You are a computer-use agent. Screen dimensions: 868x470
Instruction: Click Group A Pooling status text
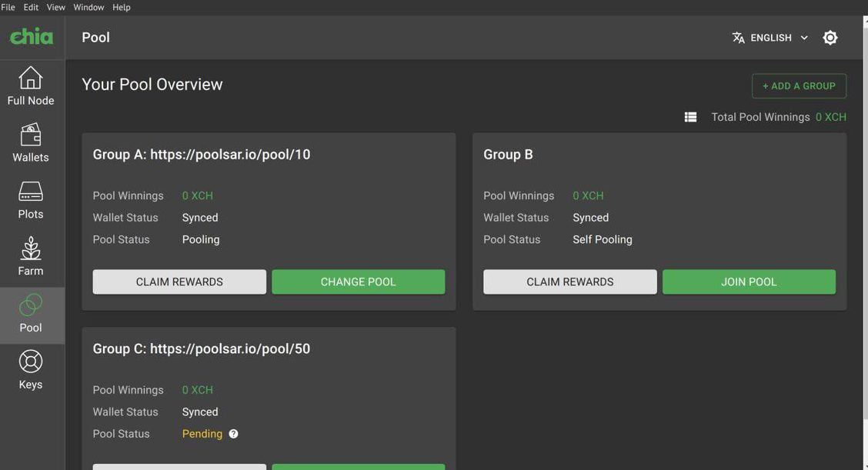(x=201, y=240)
